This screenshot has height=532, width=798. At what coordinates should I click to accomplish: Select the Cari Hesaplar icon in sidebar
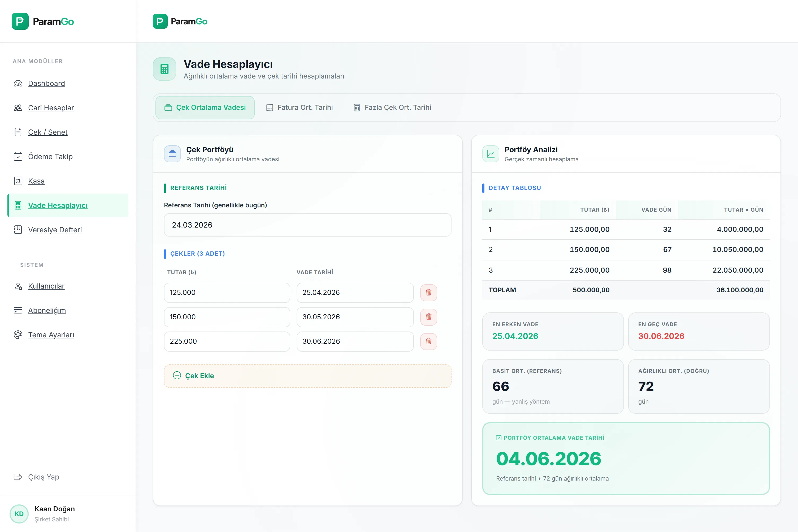pos(18,108)
